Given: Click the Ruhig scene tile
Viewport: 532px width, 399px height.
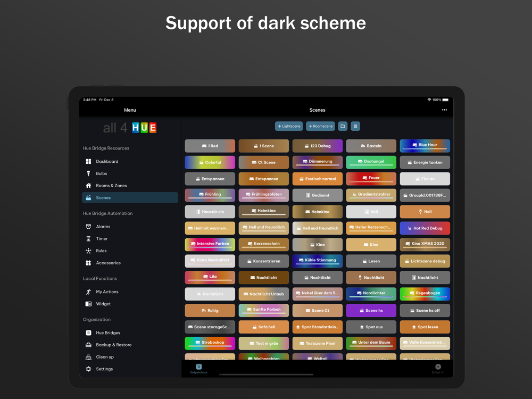Looking at the screenshot, I should click(210, 311).
